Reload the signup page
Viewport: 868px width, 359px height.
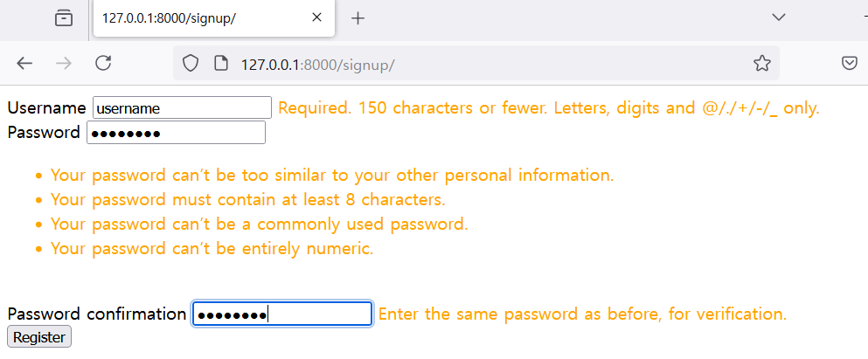pos(103,63)
